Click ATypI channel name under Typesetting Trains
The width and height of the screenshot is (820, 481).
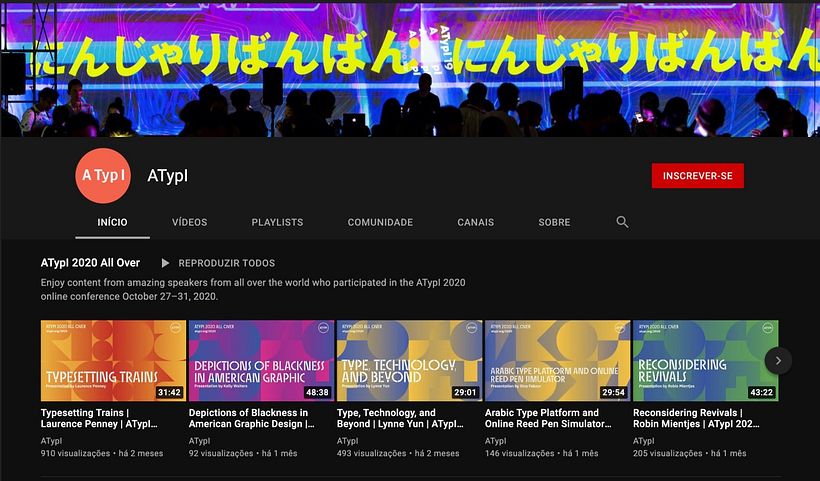click(x=51, y=441)
